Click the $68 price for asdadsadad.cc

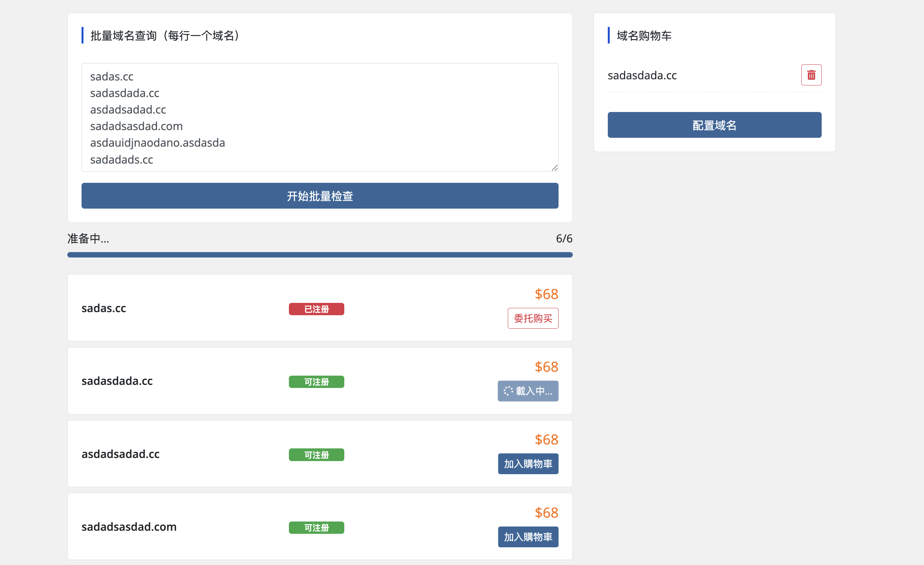click(546, 440)
